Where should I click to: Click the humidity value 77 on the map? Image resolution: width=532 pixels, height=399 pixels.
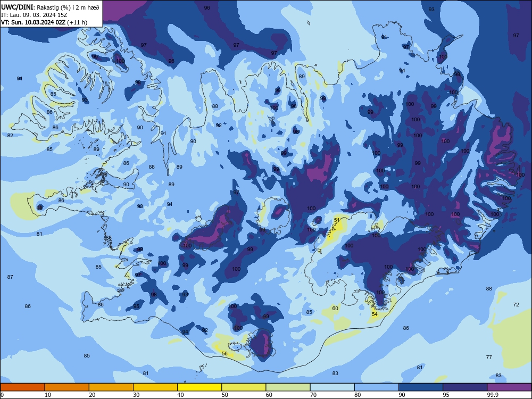[x=489, y=358]
